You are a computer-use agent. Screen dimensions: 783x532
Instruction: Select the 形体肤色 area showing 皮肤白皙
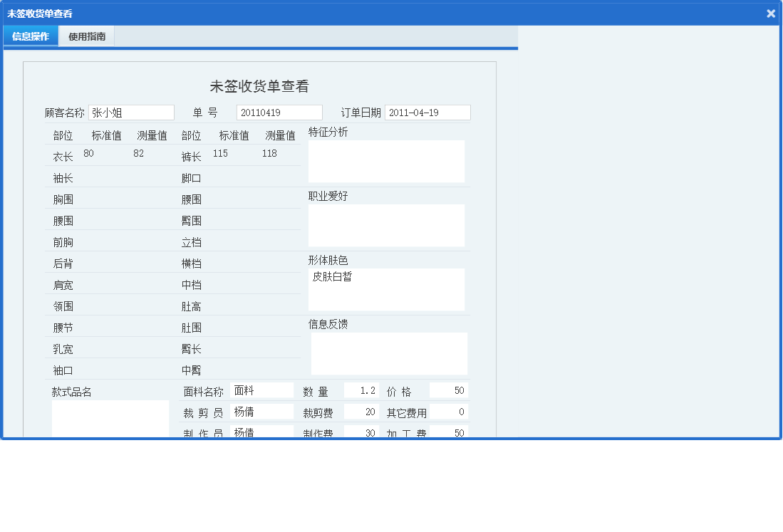(385, 288)
